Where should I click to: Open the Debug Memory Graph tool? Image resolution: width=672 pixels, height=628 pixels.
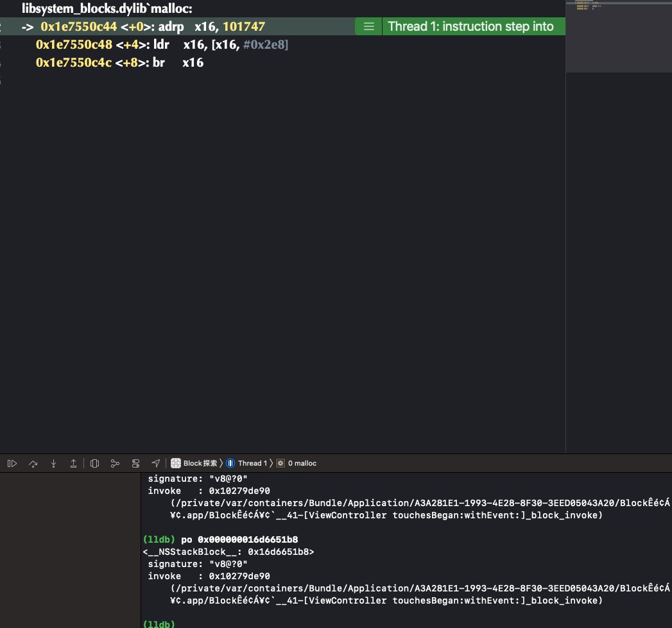pyautogui.click(x=115, y=463)
